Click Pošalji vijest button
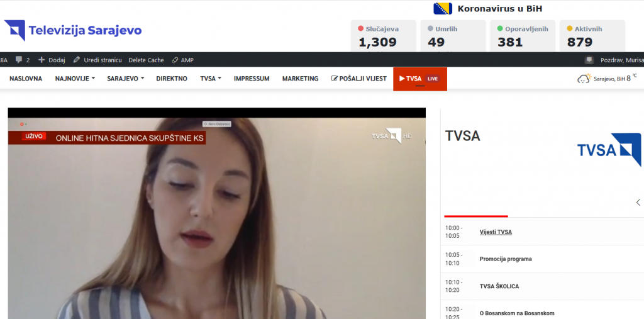The width and height of the screenshot is (644, 319). pos(358,79)
